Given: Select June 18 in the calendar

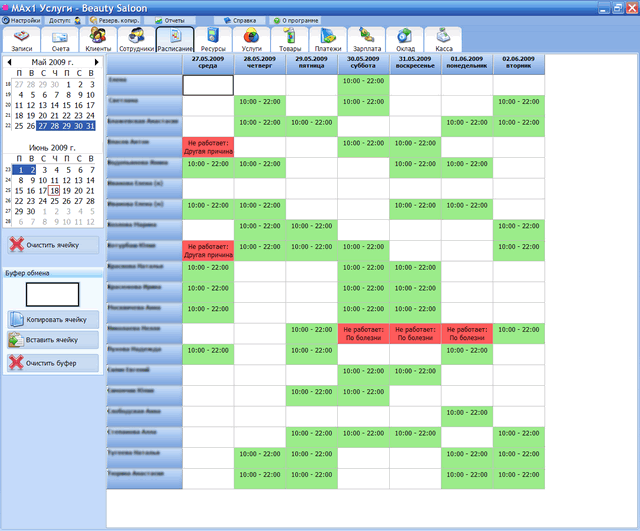Looking at the screenshot, I should click(x=54, y=191).
